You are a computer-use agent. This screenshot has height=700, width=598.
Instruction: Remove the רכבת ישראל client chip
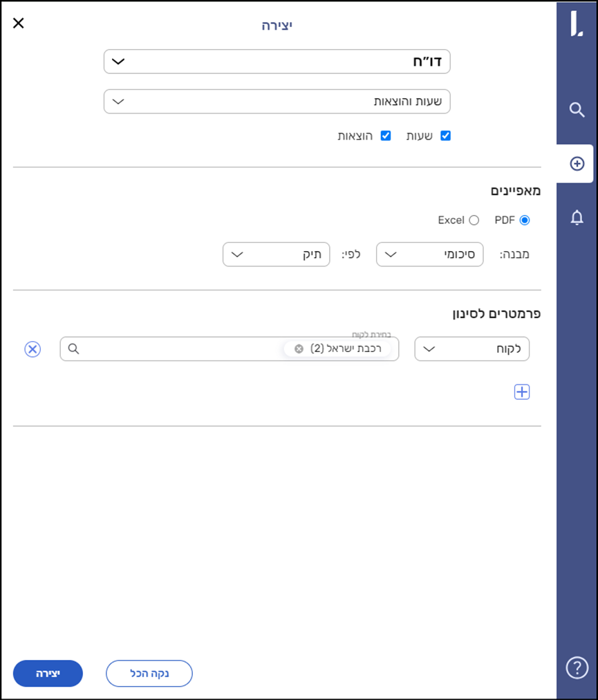(x=299, y=349)
